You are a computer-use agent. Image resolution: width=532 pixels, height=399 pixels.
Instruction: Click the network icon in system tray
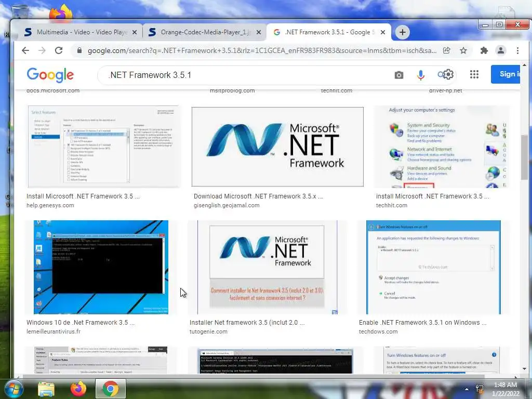tap(480, 389)
